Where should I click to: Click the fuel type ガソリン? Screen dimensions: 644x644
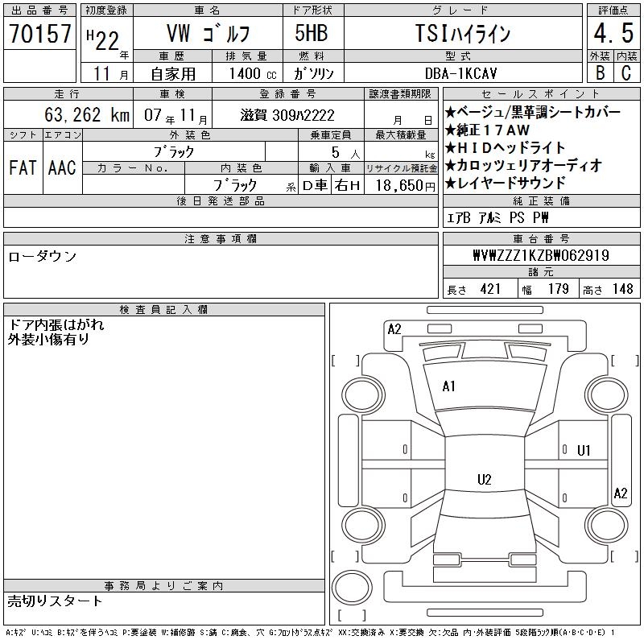click(x=313, y=73)
